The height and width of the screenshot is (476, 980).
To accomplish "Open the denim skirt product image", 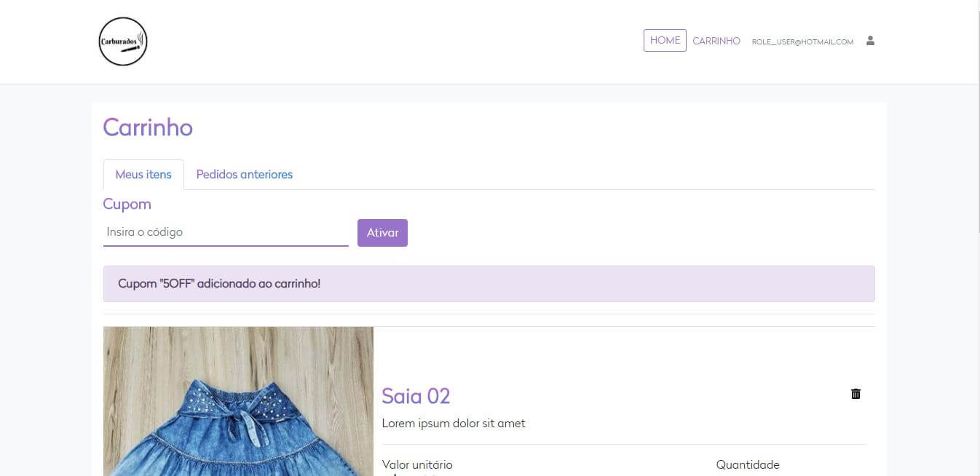I will pos(238,401).
